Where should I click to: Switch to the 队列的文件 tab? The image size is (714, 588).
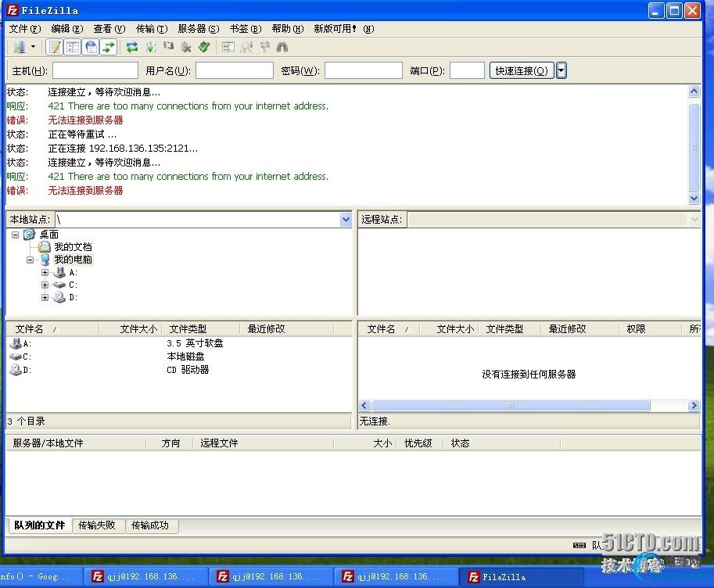coord(40,525)
